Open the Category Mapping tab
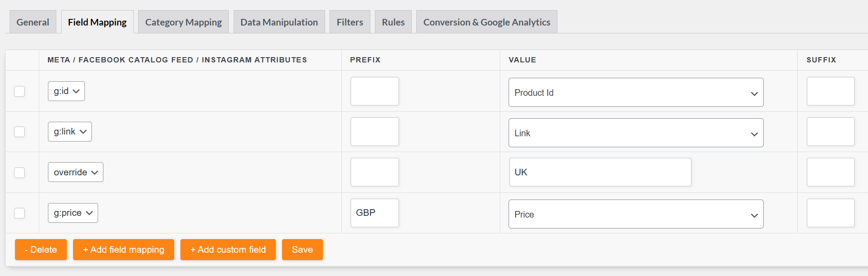 183,22
